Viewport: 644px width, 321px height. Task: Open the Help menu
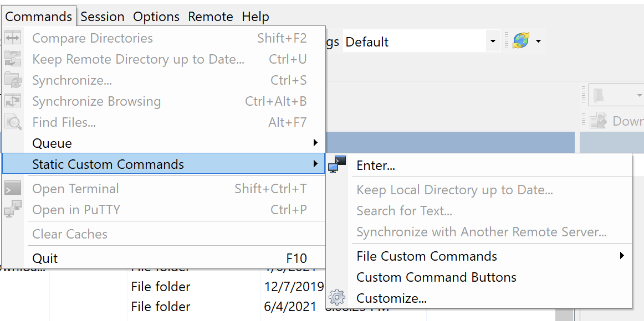pyautogui.click(x=255, y=17)
